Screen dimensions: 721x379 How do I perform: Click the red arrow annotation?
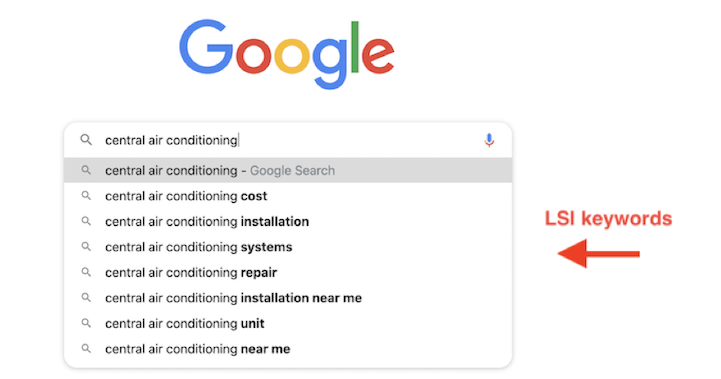coord(599,253)
